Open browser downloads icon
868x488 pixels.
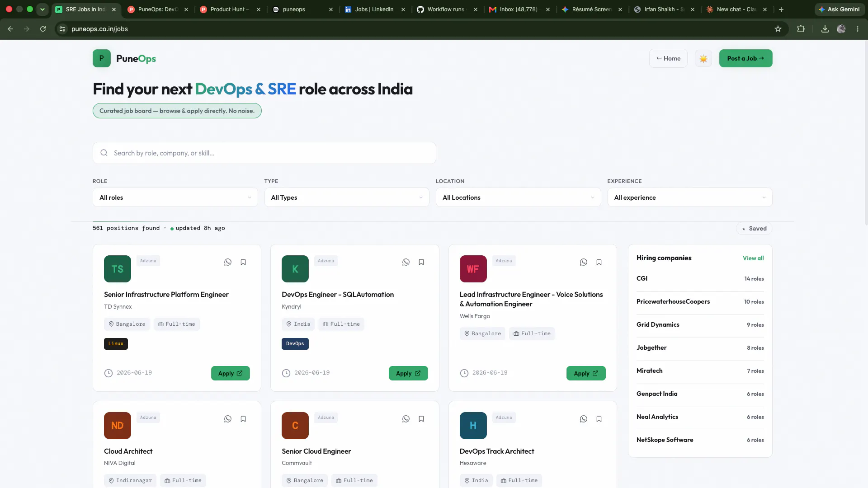click(825, 29)
